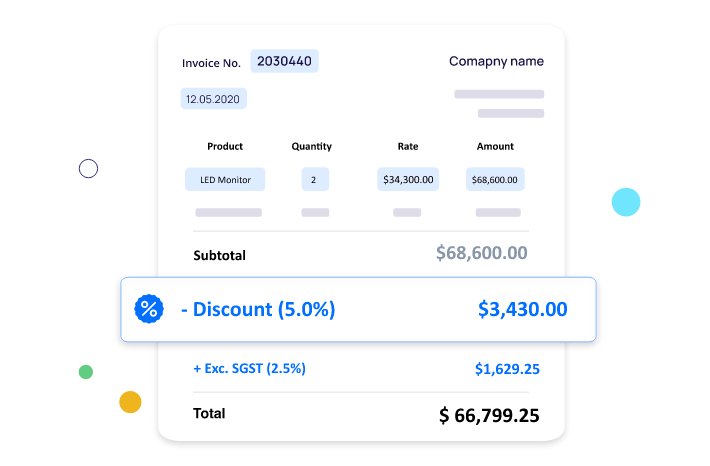Click the Product column header

coord(225,146)
